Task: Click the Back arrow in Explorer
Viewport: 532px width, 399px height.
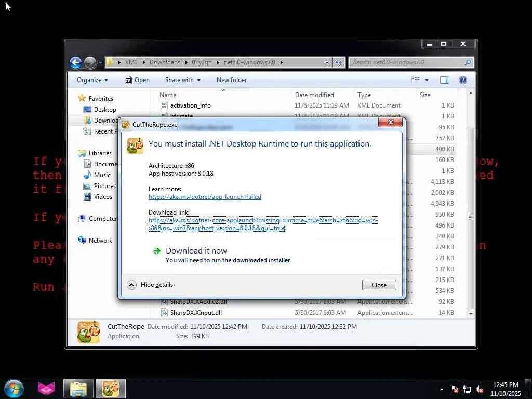Action: [x=76, y=62]
